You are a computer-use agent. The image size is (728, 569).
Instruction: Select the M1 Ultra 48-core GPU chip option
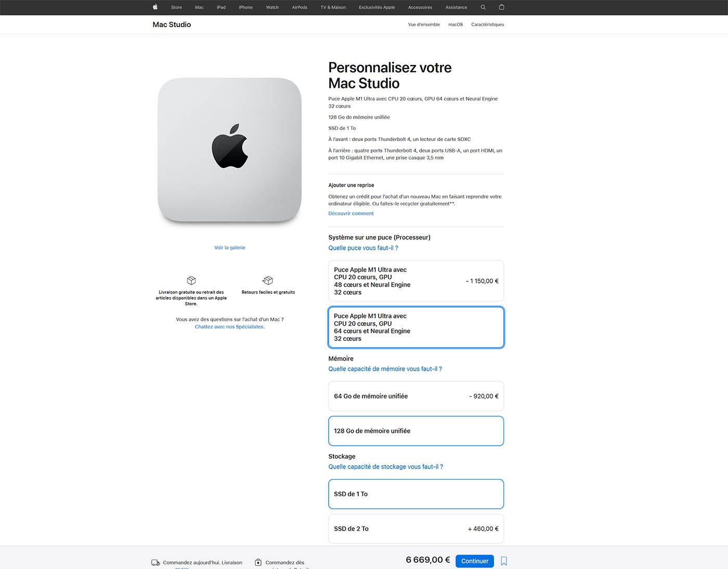point(416,281)
